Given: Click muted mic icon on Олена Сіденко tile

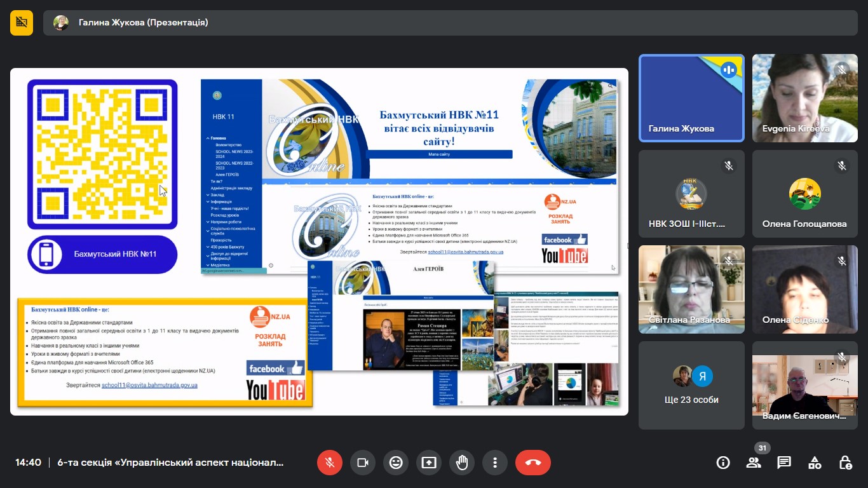Looking at the screenshot, I should 842,261.
